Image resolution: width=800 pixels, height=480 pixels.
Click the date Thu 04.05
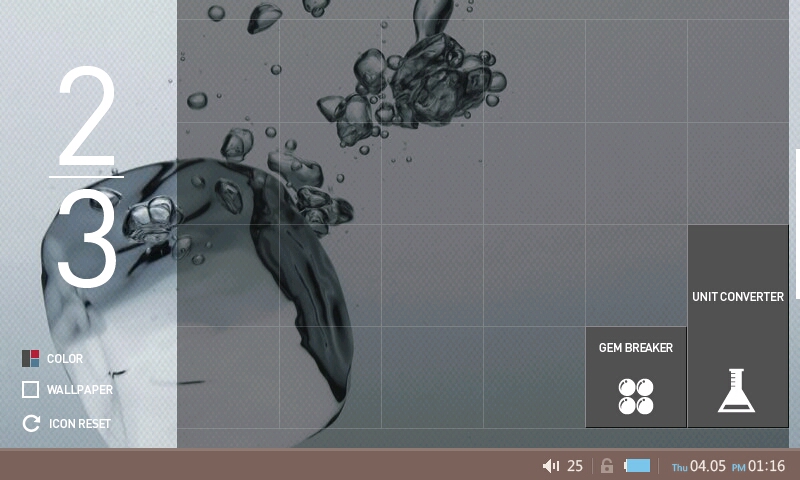699,466
